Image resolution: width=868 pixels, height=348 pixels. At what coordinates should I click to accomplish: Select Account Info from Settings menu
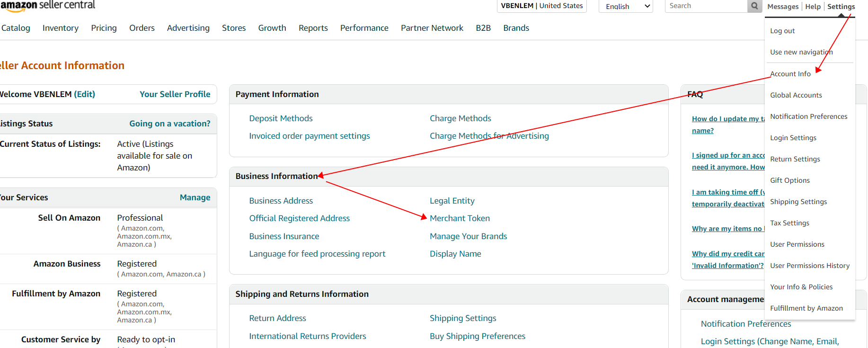click(790, 74)
